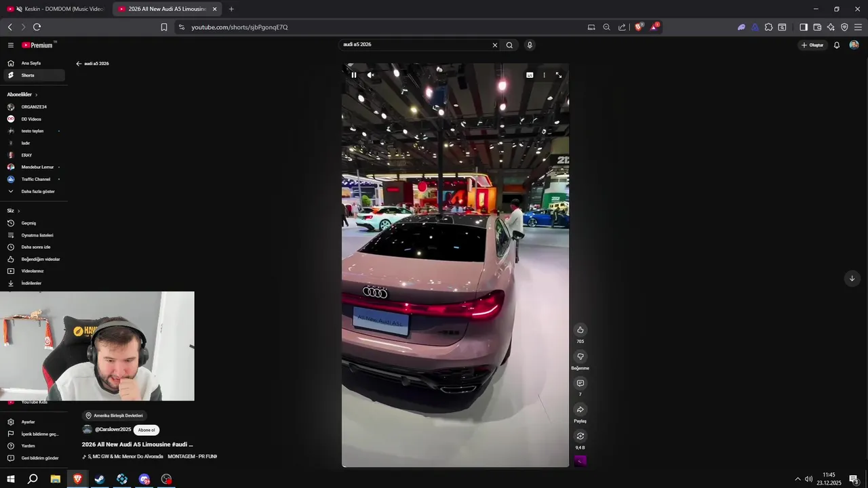This screenshot has height=488, width=868.
Task: Share the Short via Paylaş
Action: pos(580,409)
